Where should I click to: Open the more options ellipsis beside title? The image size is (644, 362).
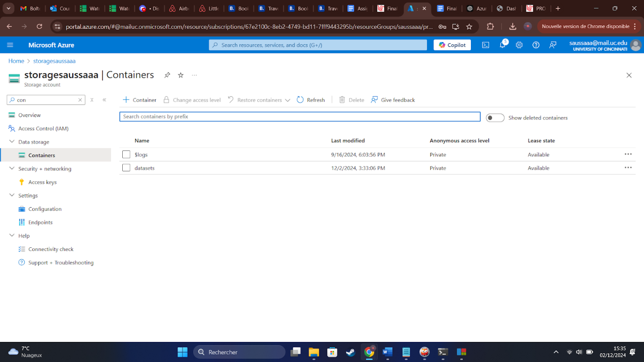tap(195, 75)
